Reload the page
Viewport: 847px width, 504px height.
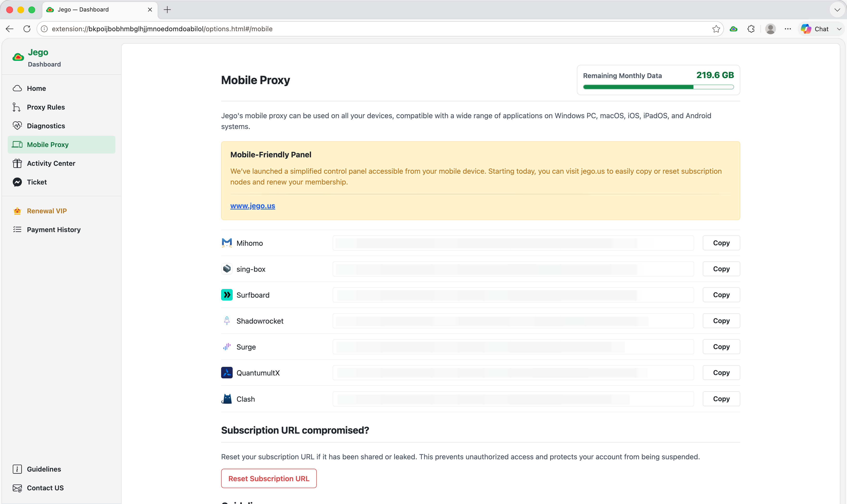coord(27,29)
